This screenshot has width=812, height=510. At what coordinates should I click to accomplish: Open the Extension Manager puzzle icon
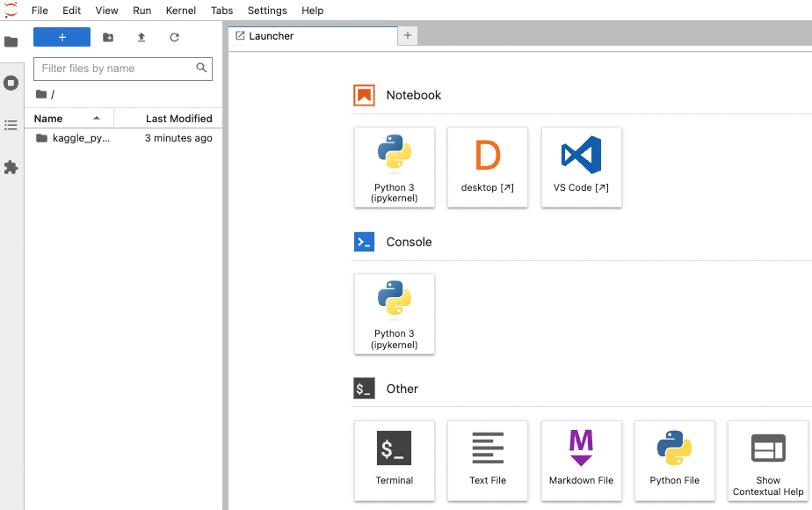coord(11,167)
